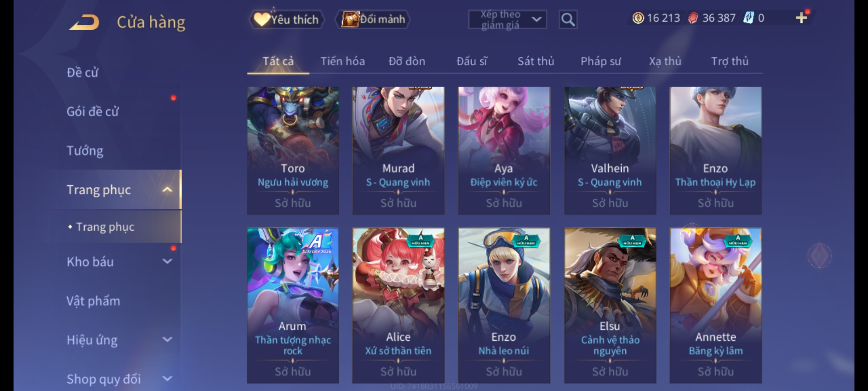868x391 pixels.
Task: Open Xếp theo giảm giá sort dropdown
Action: [507, 20]
